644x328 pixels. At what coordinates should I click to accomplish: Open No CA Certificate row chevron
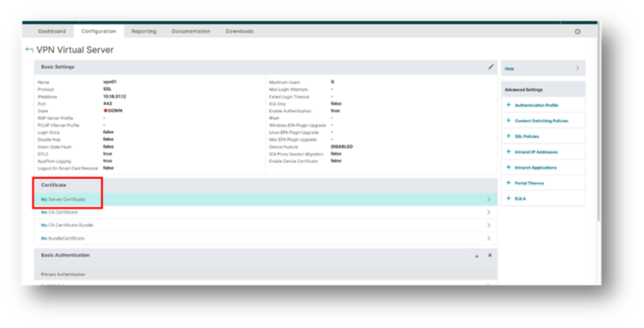pyautogui.click(x=489, y=213)
